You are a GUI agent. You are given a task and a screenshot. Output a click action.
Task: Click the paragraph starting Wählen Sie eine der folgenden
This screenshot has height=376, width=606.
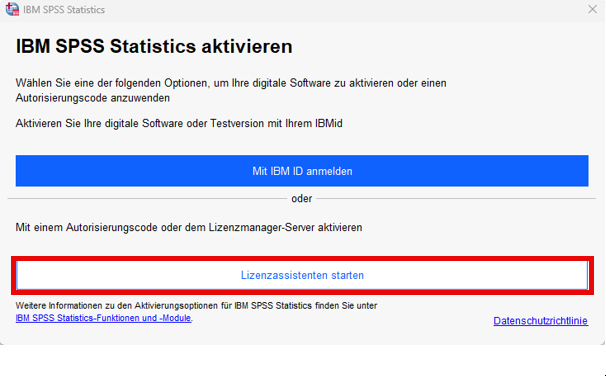tap(231, 90)
